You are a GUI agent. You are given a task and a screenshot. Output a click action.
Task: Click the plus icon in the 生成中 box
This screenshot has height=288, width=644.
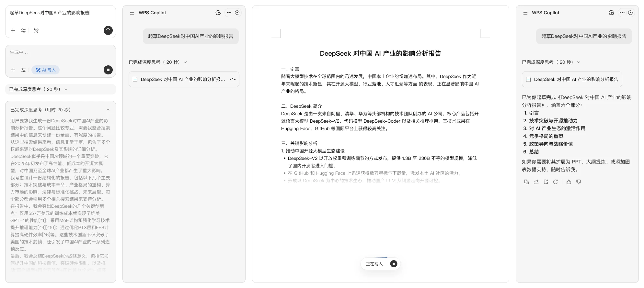13,70
